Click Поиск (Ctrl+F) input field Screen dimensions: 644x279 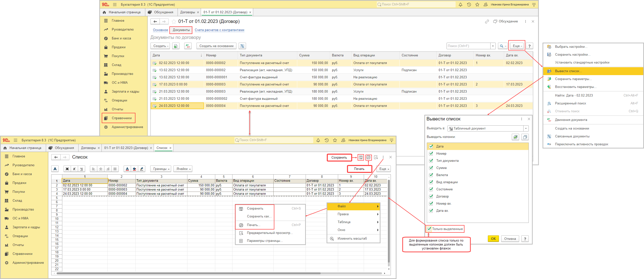point(468,46)
